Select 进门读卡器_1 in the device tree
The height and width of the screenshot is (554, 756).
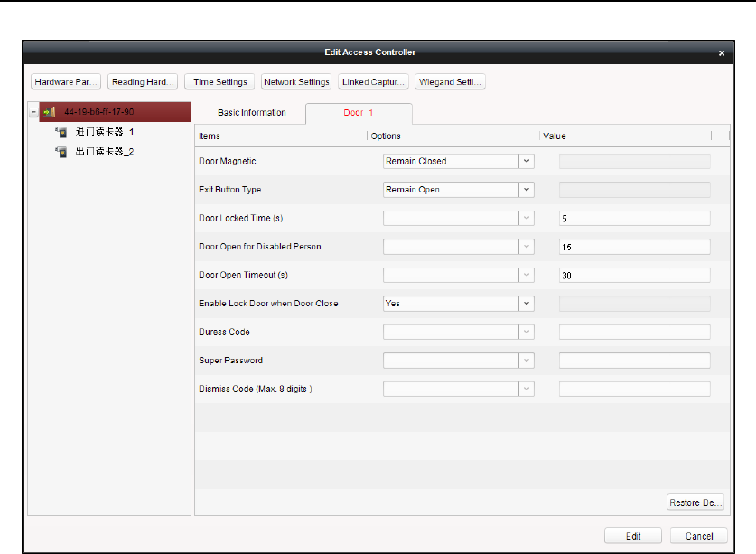pos(105,132)
